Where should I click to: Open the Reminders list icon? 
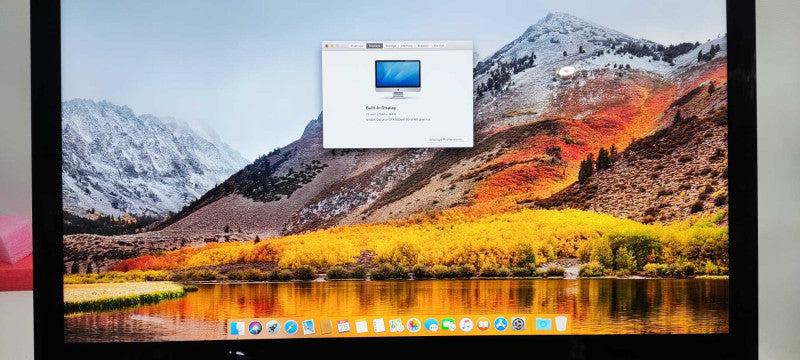coord(379,326)
